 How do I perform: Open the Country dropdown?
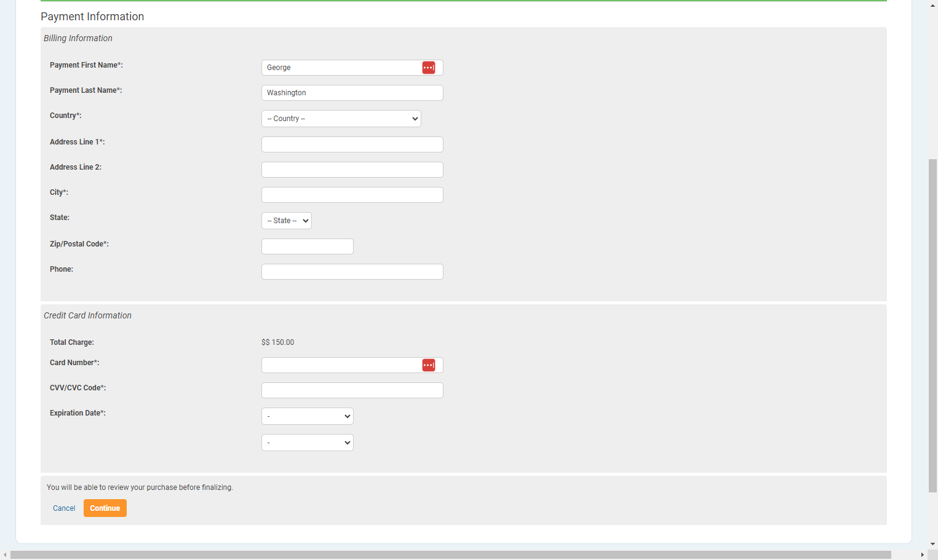(341, 119)
